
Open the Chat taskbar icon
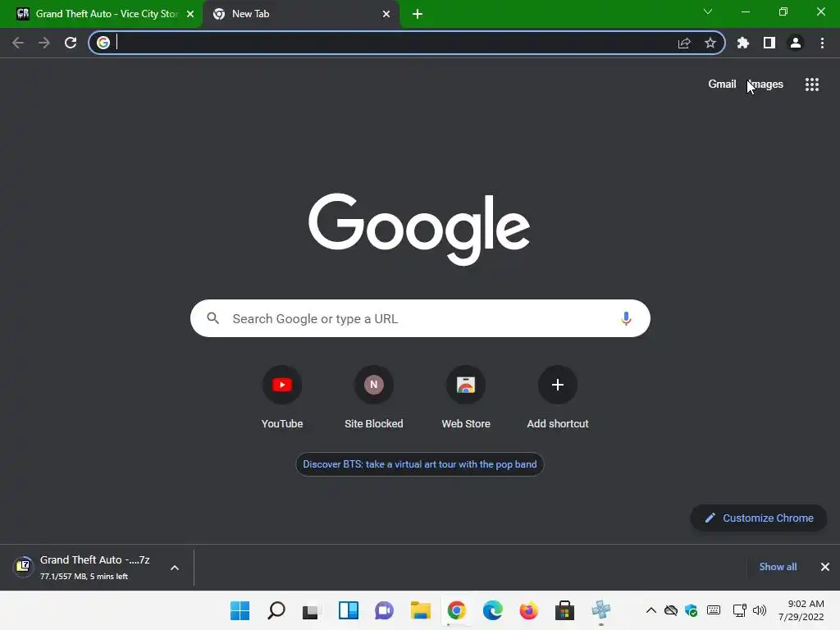point(384,610)
